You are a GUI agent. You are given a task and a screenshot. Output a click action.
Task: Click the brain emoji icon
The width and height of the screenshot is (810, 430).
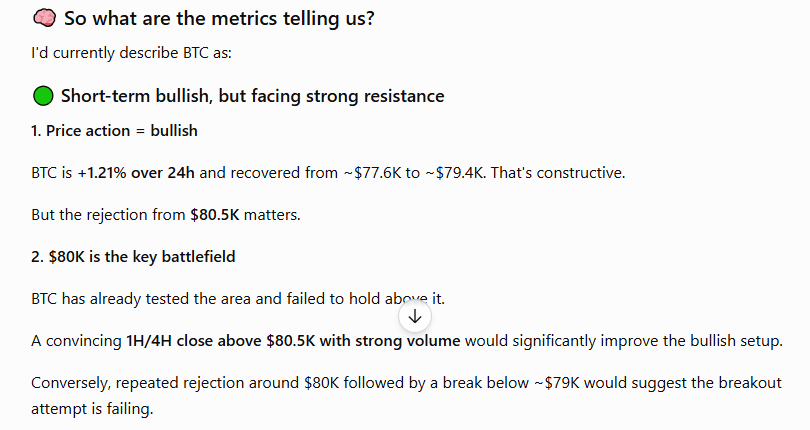(44, 18)
